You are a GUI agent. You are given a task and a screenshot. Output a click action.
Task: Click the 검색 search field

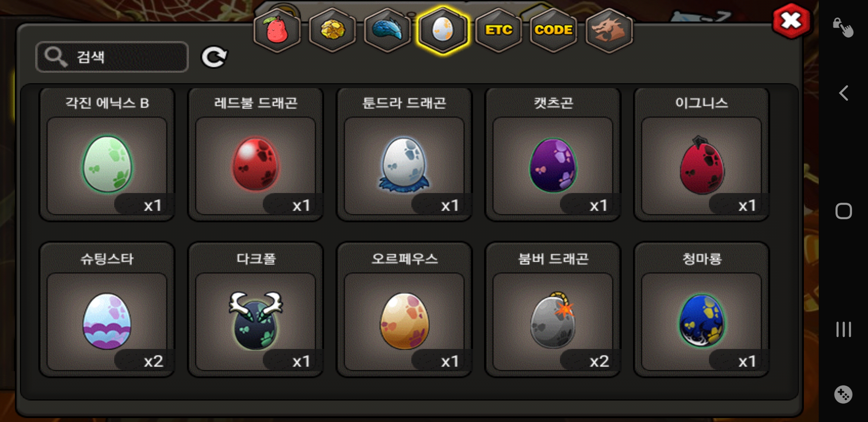[x=112, y=57]
